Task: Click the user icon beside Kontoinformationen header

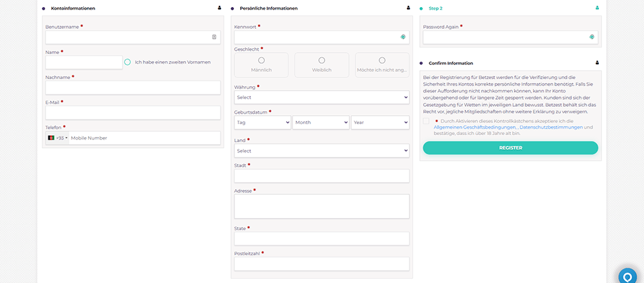Action: (220, 8)
